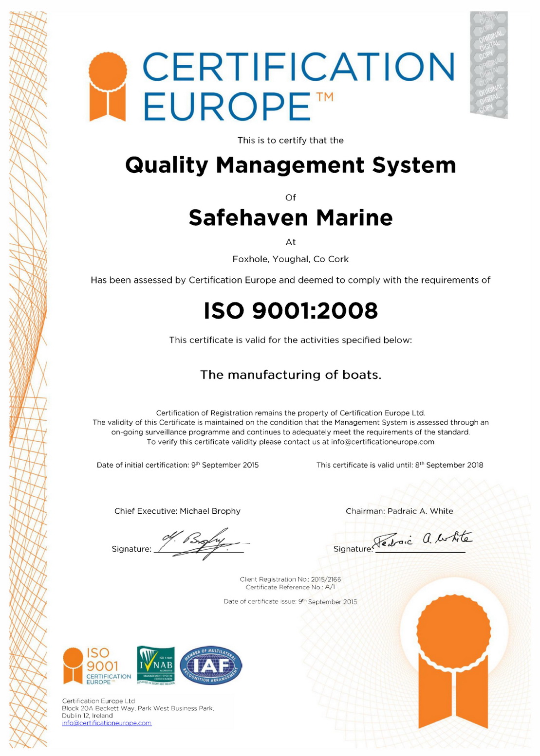The height and width of the screenshot is (756, 540).
Task: Click the 'The validity of this Certificate is maintained' line
Action: pos(291,422)
